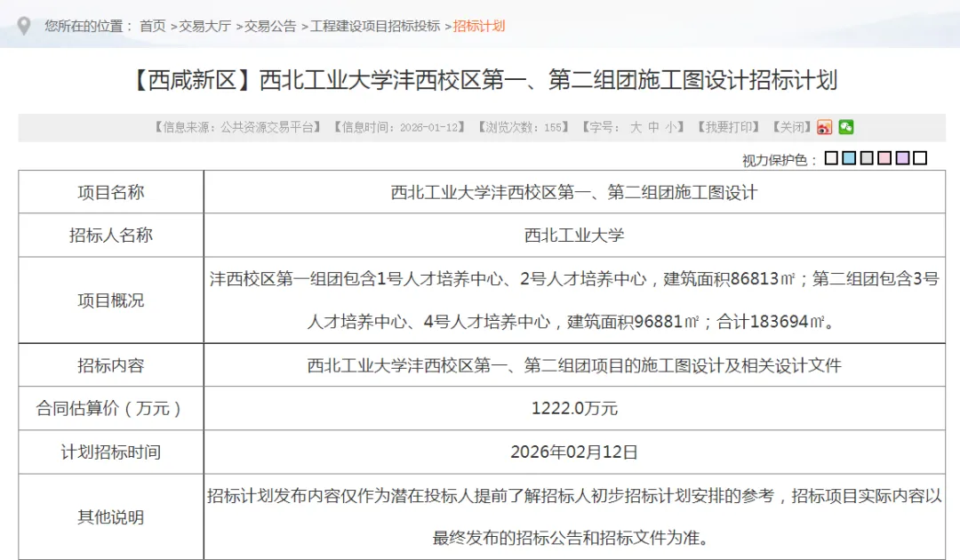Click the location pin icon beside 您所在的位置

point(23,27)
